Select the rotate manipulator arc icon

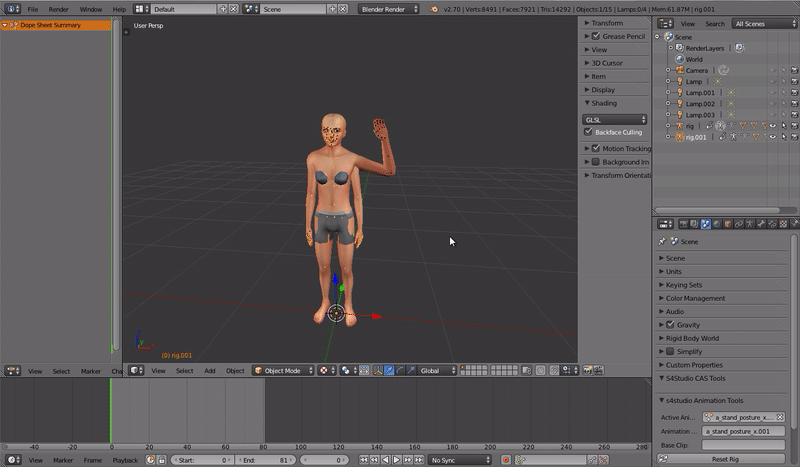(x=400, y=371)
